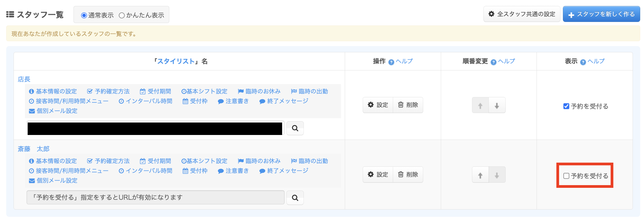The height and width of the screenshot is (219, 644).
Task: Enable 予約を受付る for 斎藤 太郎
Action: tap(566, 176)
